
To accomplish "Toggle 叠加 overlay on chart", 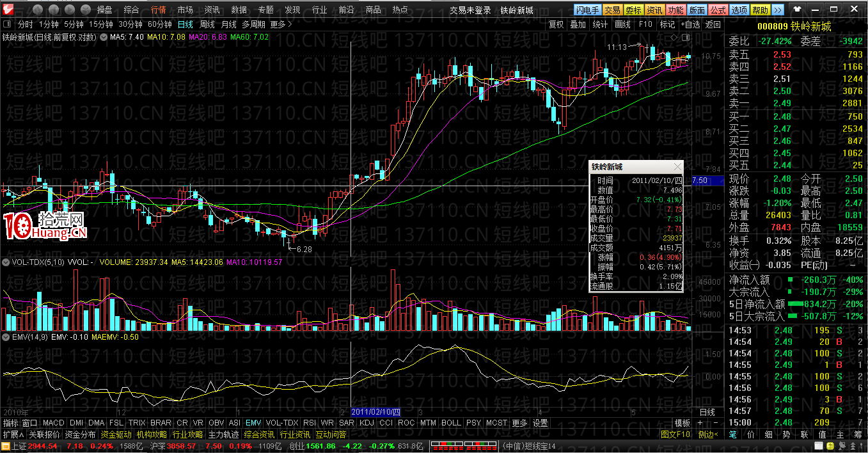I will coord(578,24).
